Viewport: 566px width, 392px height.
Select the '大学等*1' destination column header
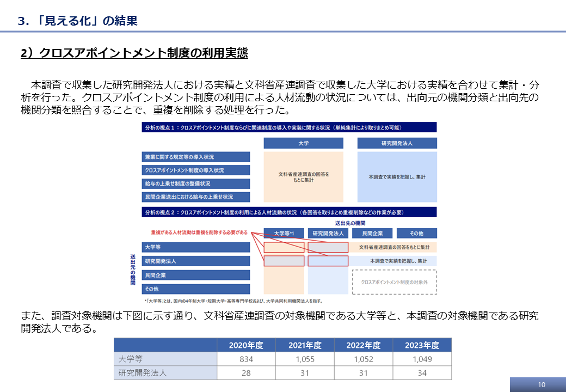coord(284,233)
